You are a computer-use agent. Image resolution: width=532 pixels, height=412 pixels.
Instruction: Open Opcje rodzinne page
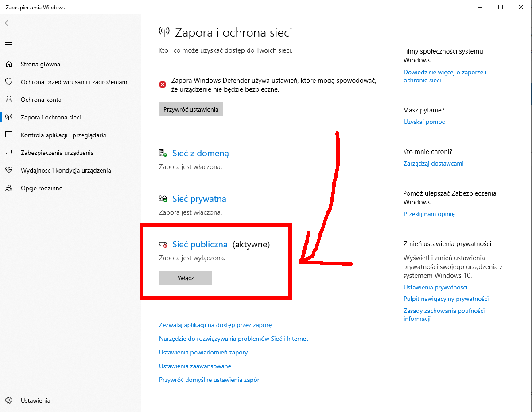[x=42, y=188]
